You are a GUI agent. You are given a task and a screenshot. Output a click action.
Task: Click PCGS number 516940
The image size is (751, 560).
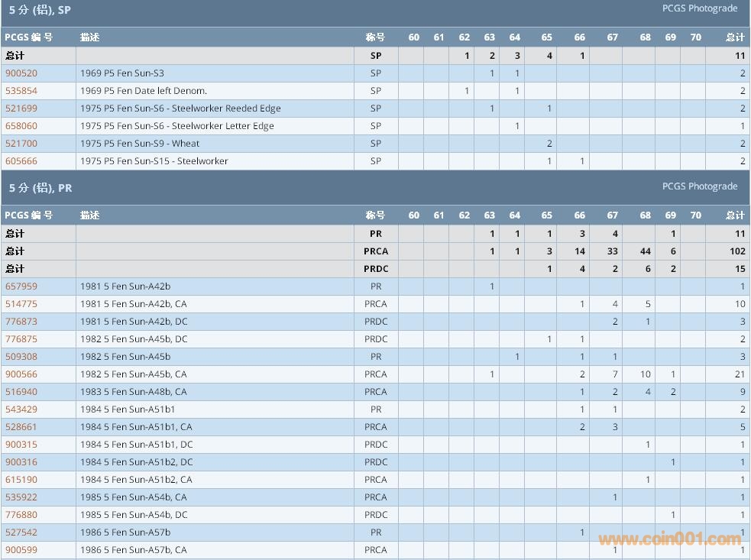(21, 392)
